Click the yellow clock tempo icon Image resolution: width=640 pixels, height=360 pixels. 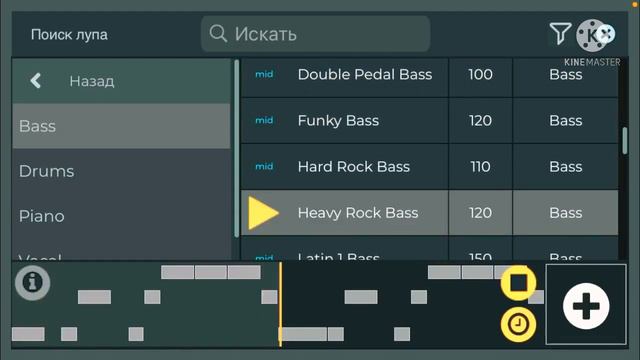518,324
